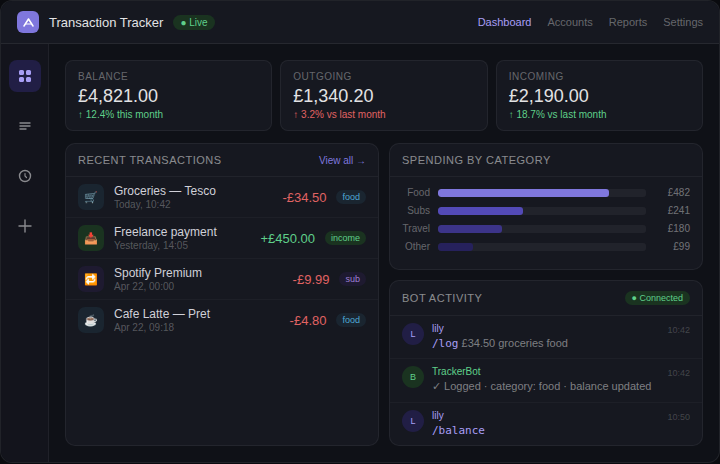Open the Settings tab
This screenshot has width=720, height=464.
pyautogui.click(x=683, y=22)
